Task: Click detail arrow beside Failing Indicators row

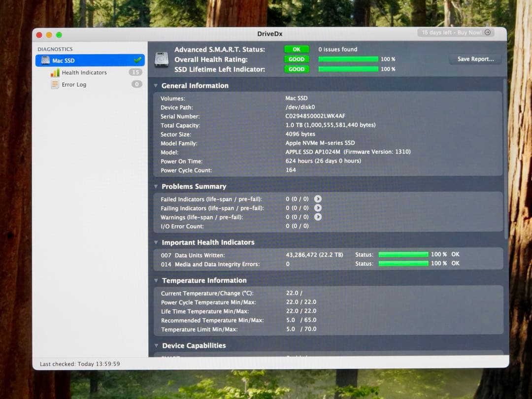Action: 318,208
